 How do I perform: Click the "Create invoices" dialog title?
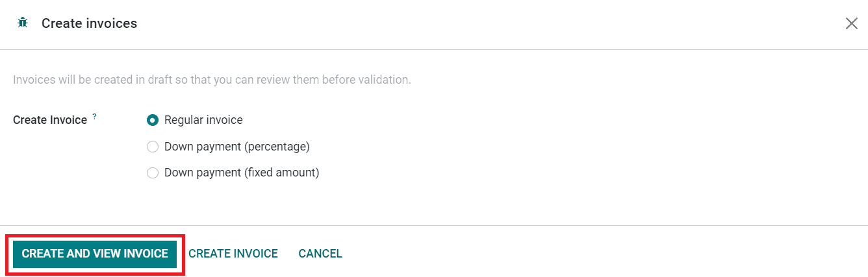point(89,23)
